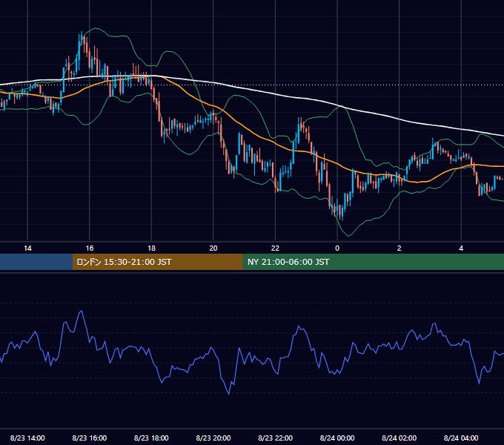Click the 2 hour axis label
Image resolution: width=504 pixels, height=445 pixels.
[399, 248]
